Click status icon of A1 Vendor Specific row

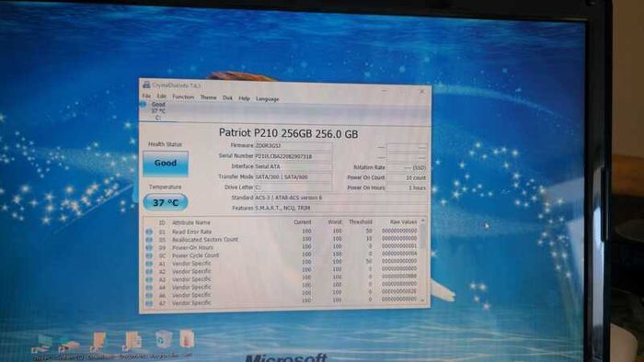[x=149, y=264]
